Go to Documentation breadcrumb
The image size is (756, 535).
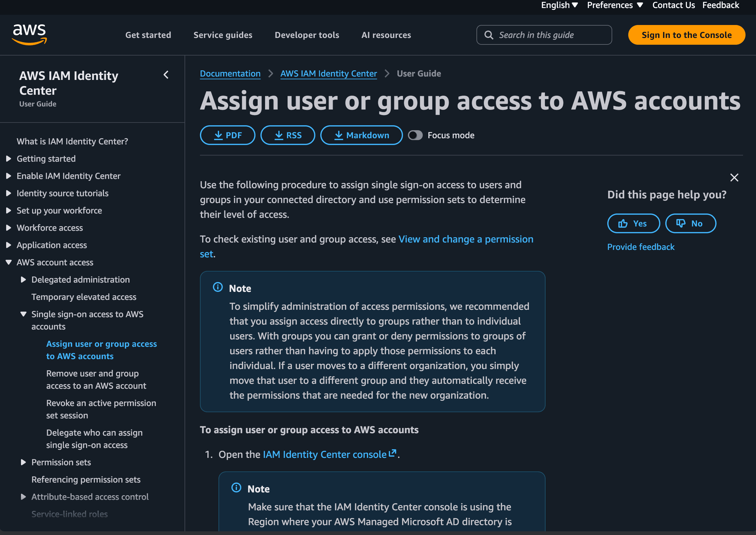[x=230, y=73]
